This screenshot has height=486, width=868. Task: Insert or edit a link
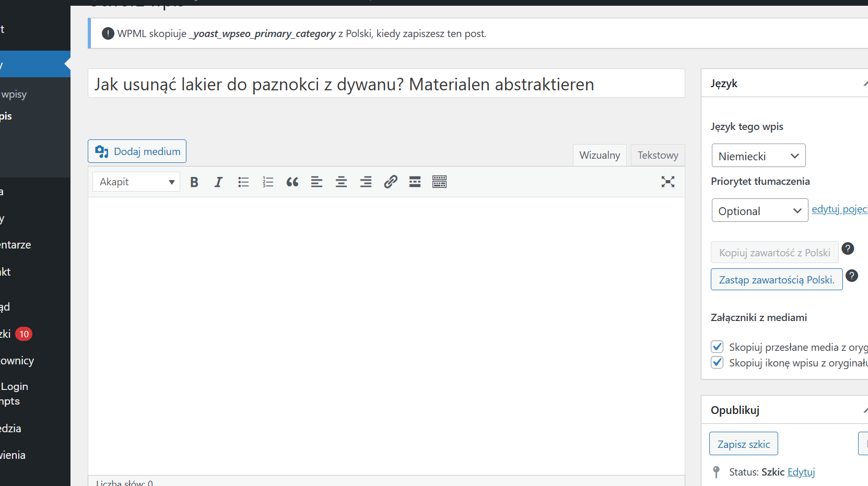[x=390, y=182]
